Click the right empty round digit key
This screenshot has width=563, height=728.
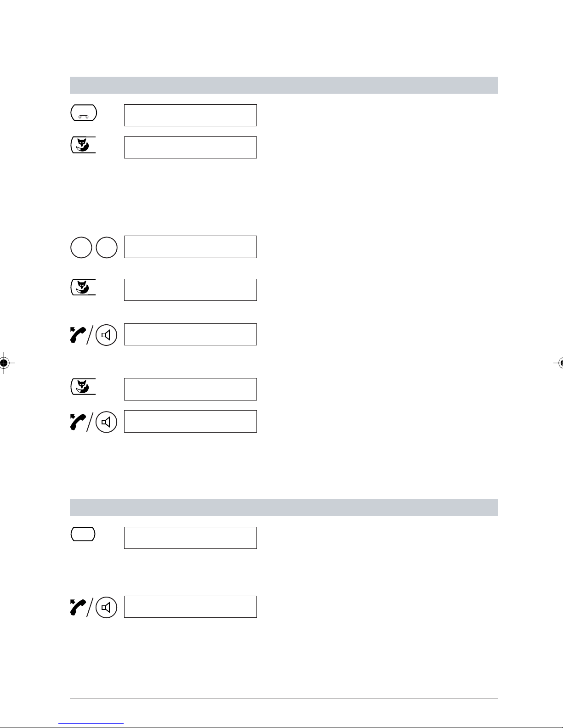(x=107, y=247)
